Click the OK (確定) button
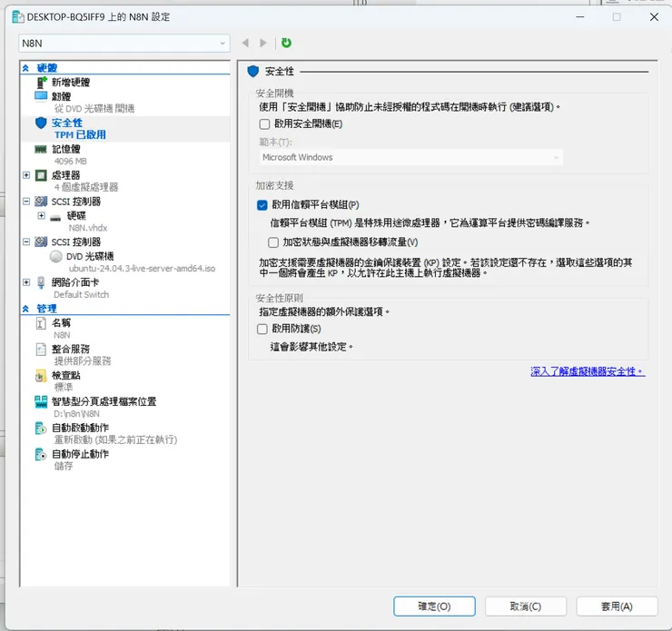The image size is (672, 631). tap(434, 606)
